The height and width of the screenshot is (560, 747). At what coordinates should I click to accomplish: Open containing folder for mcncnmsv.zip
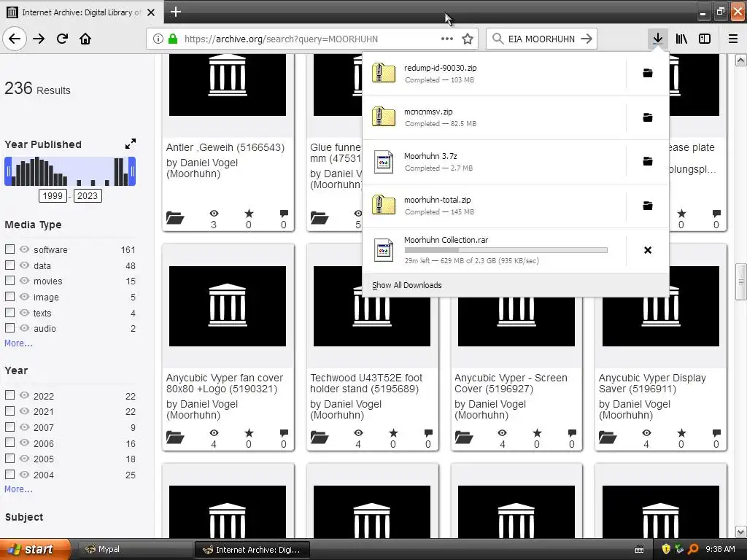pyautogui.click(x=648, y=117)
